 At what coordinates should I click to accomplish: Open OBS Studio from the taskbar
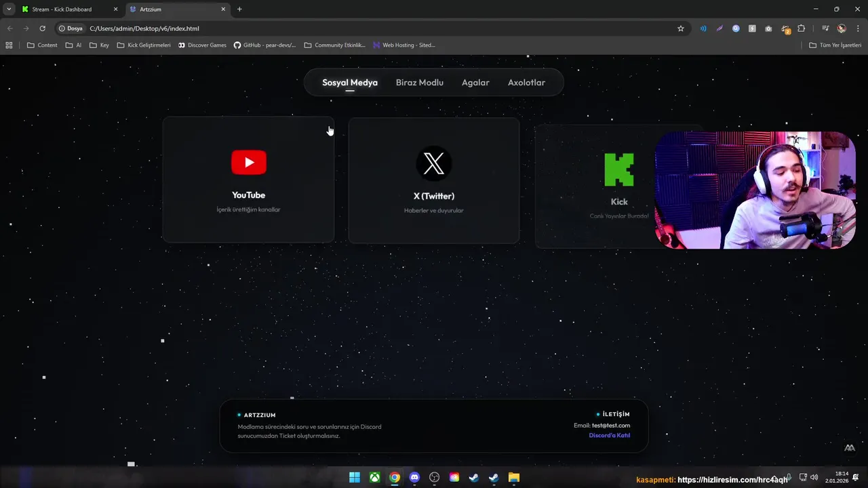[434, 477]
